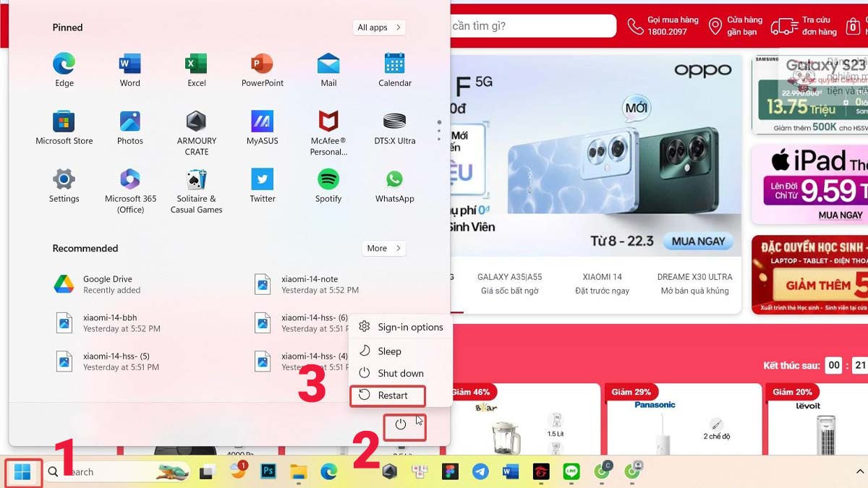Screen dimensions: 868x488
Task: Launch Microsoft Store
Action: click(x=64, y=128)
